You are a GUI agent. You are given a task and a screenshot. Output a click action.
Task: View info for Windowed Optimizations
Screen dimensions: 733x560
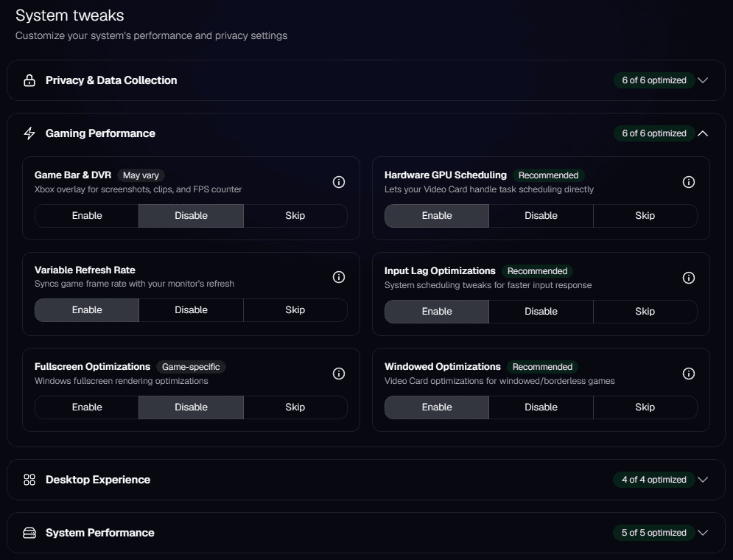click(x=689, y=374)
